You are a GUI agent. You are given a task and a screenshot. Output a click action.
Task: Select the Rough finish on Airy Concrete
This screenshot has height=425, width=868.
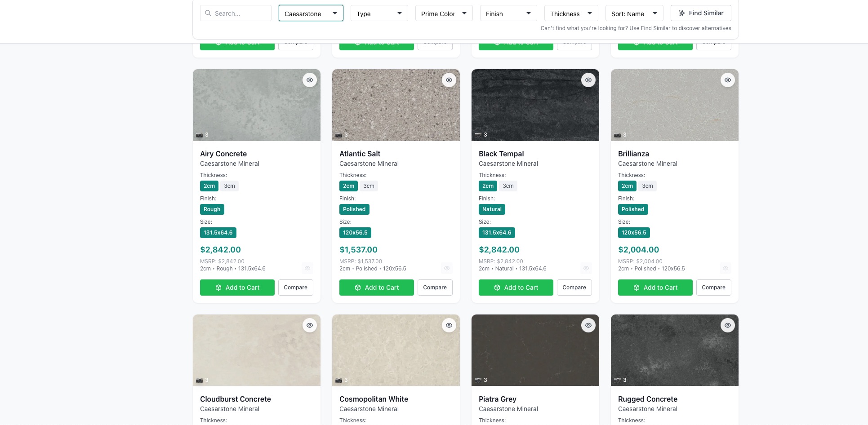(x=212, y=209)
